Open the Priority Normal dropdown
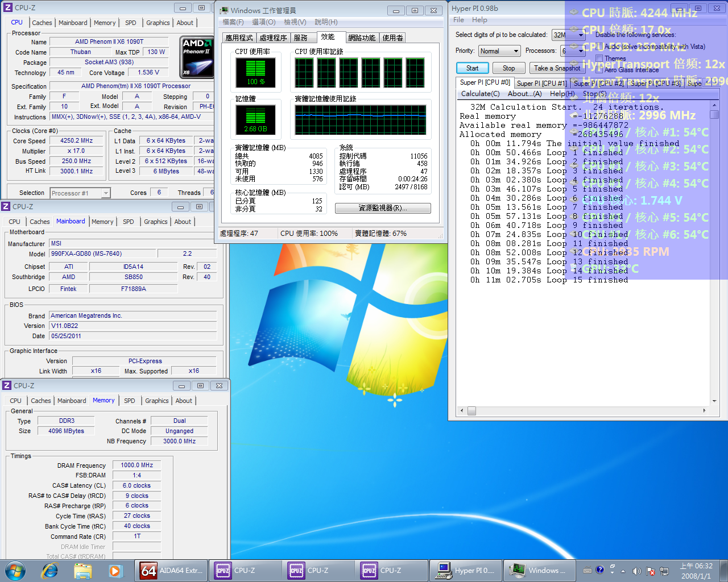728x582 pixels. point(499,51)
